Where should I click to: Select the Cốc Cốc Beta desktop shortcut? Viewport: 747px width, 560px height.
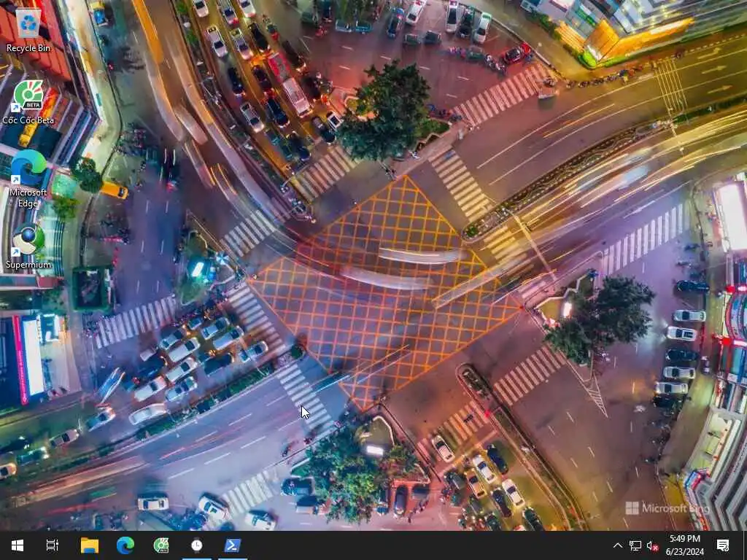(28, 102)
